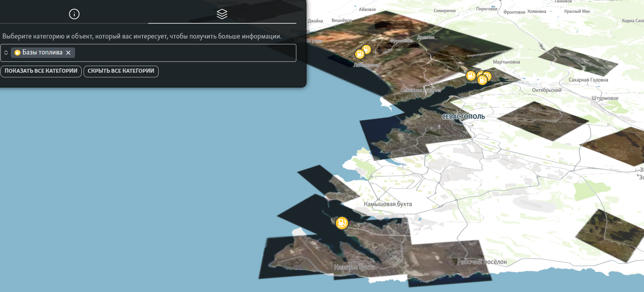Click right fuel marker above Любимовка
This screenshot has height=292, width=644.
[367, 49]
